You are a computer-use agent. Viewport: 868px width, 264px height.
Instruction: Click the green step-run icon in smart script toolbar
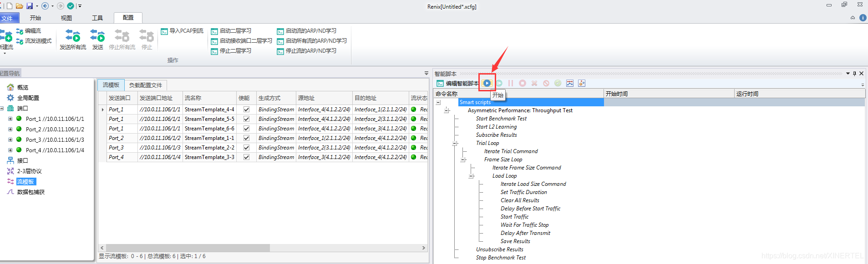tap(499, 83)
